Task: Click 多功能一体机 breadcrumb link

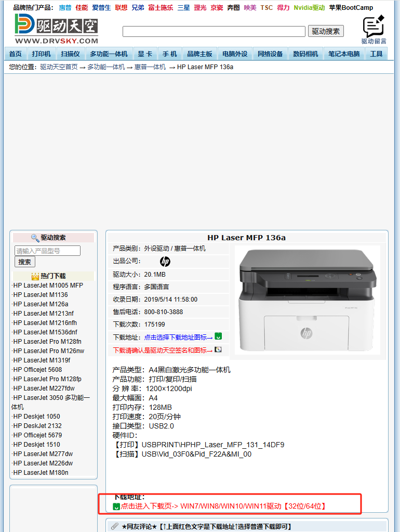Action: coord(106,67)
